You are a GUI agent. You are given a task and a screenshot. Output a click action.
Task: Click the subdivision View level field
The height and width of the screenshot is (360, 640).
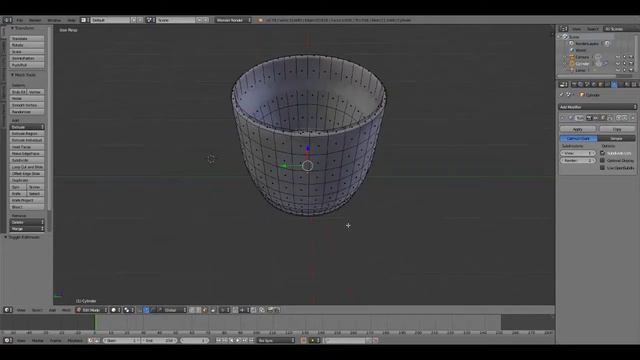pos(578,153)
